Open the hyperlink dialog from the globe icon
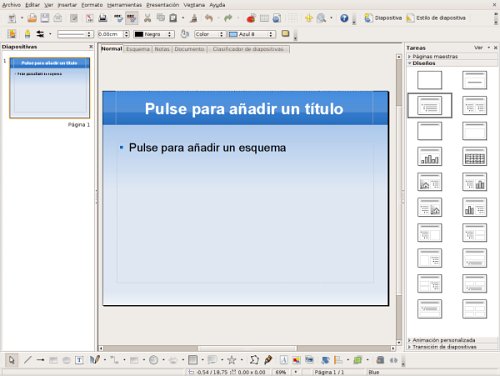 click(277, 18)
